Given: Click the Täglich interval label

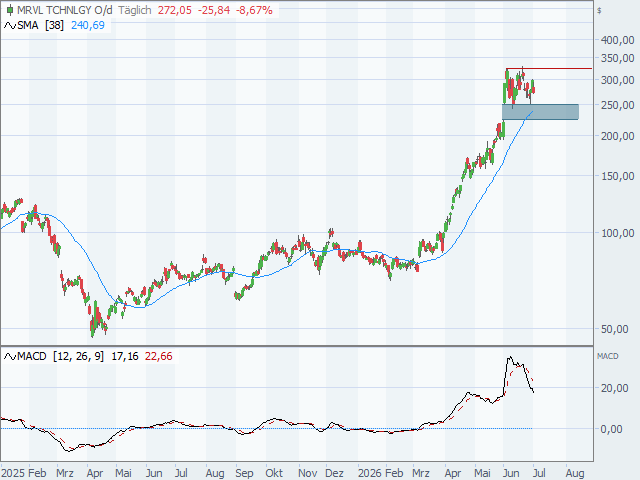Looking at the screenshot, I should tap(135, 10).
